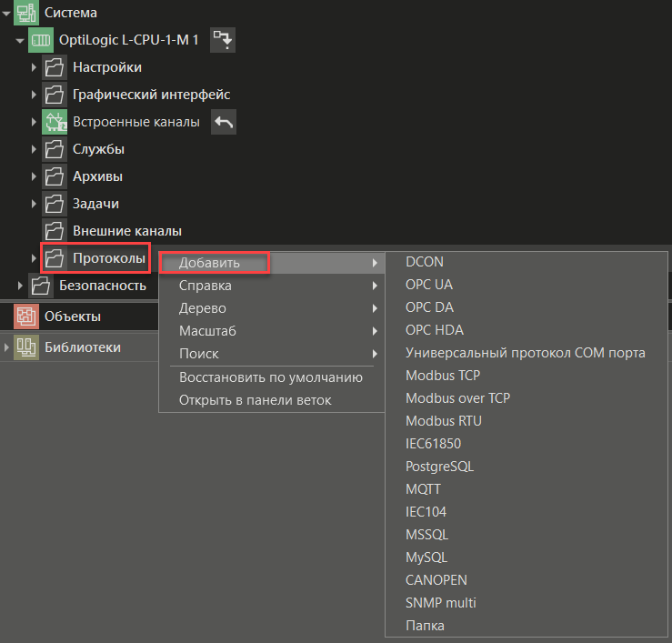Screen dimensions: 672x643
Task: Add a Modbus TCP protocol
Action: click(527, 376)
